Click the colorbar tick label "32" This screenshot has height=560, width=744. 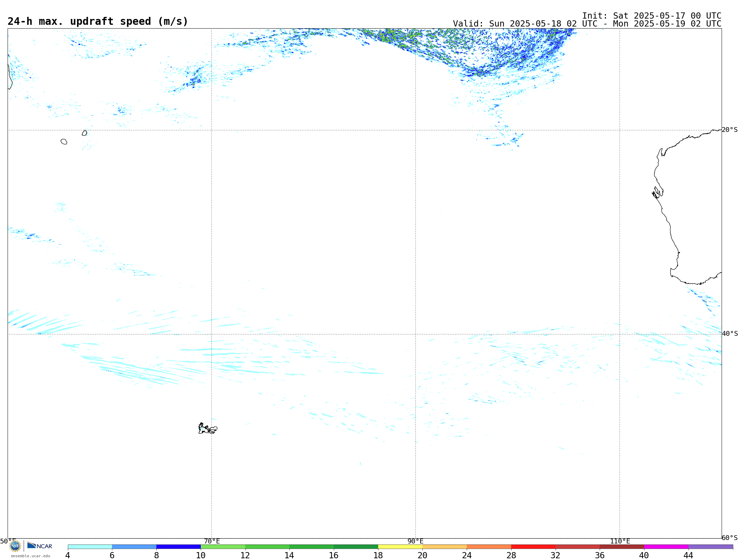[556, 555]
